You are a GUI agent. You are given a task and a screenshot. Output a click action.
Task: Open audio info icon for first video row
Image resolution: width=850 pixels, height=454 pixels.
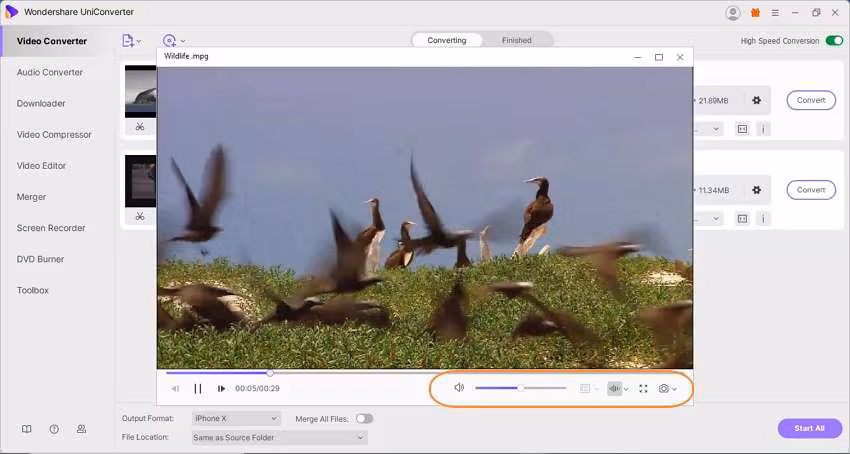[763, 129]
